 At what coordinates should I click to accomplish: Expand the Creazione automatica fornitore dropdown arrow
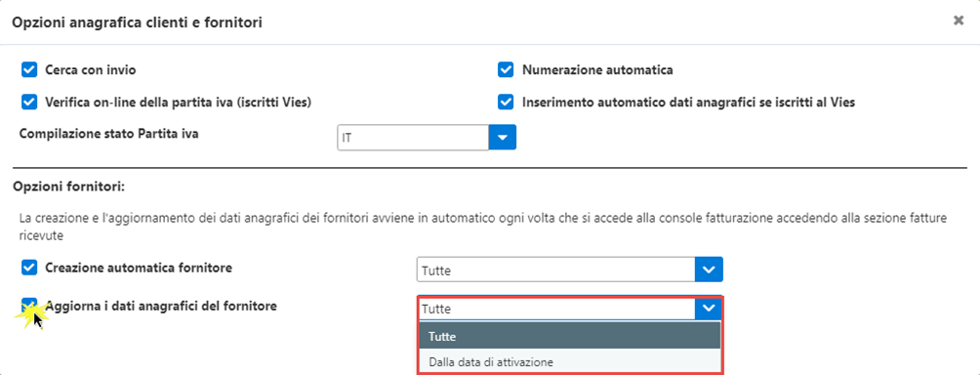(709, 270)
